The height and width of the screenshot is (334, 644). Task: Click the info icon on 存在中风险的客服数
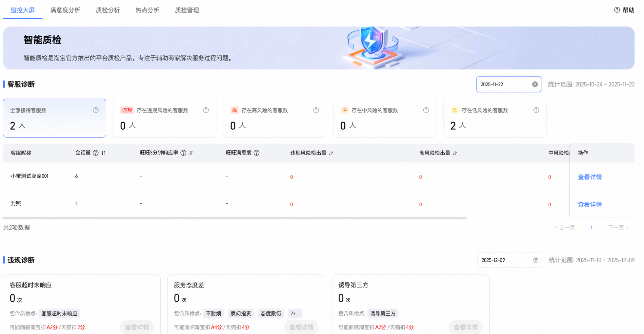coord(426,110)
